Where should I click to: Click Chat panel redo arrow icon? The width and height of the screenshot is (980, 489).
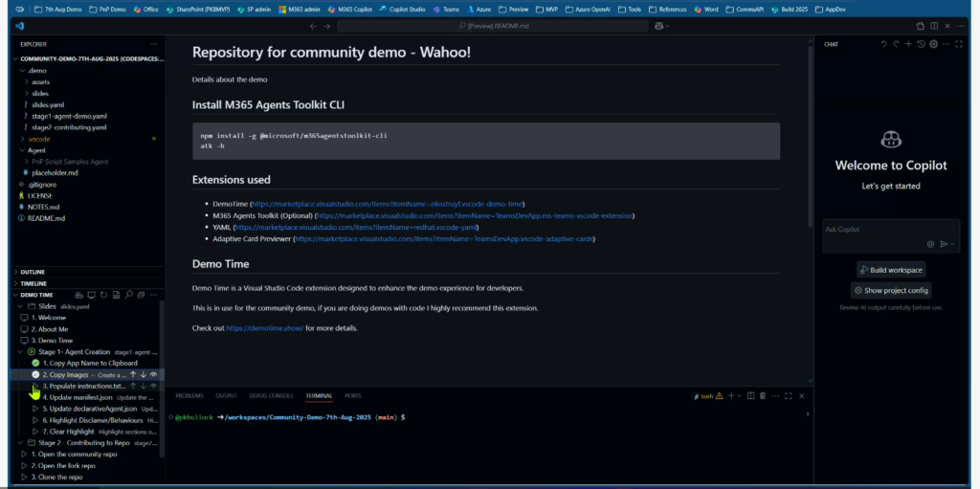[896, 44]
